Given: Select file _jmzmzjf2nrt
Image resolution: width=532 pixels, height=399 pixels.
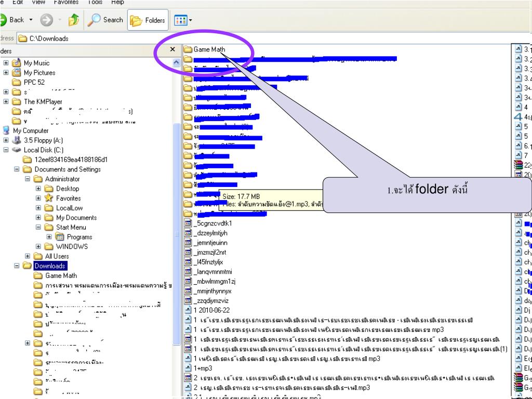Looking at the screenshot, I should coord(210,252).
